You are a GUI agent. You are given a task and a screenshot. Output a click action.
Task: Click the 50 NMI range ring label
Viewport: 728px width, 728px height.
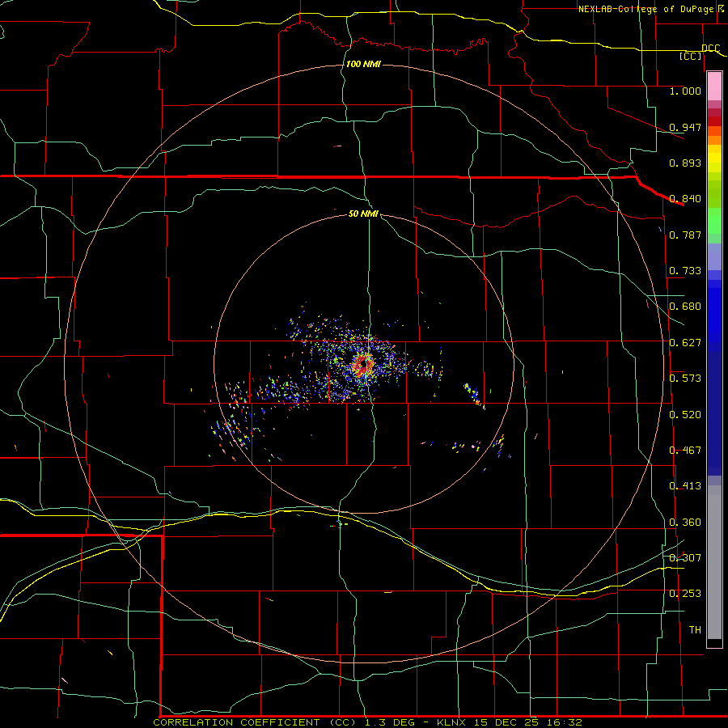363,214
